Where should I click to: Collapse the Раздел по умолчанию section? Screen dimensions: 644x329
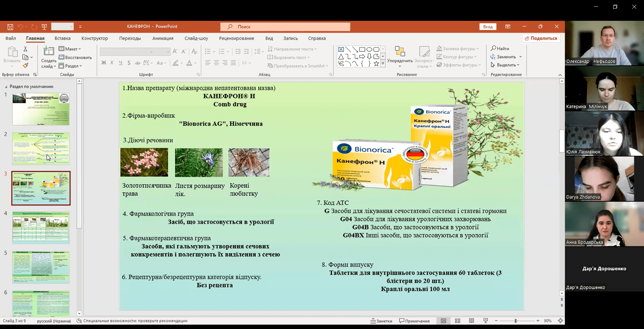pyautogui.click(x=6, y=87)
